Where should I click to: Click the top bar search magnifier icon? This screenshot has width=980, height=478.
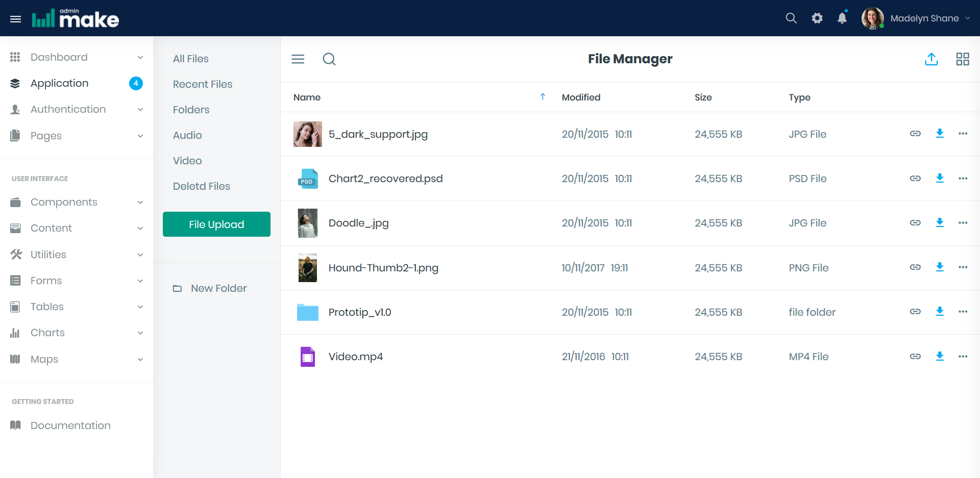click(x=791, y=18)
